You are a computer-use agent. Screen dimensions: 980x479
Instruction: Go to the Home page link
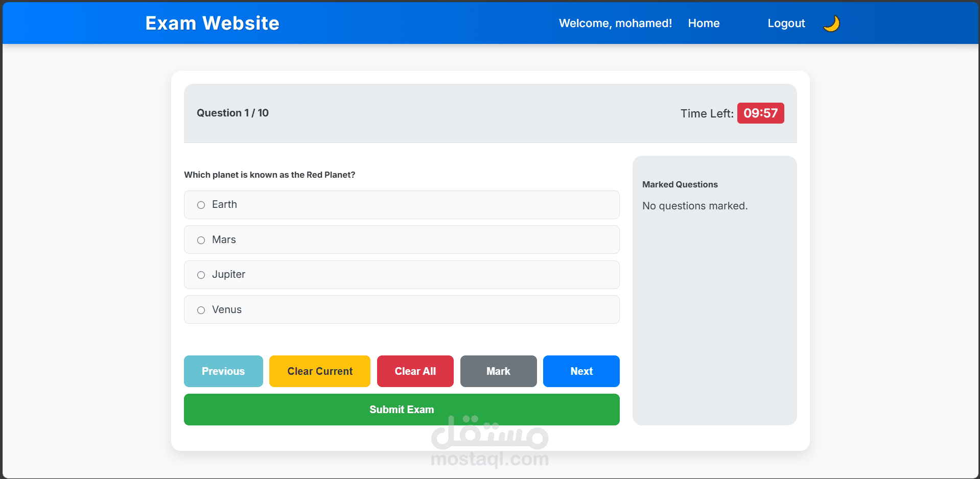[704, 23]
